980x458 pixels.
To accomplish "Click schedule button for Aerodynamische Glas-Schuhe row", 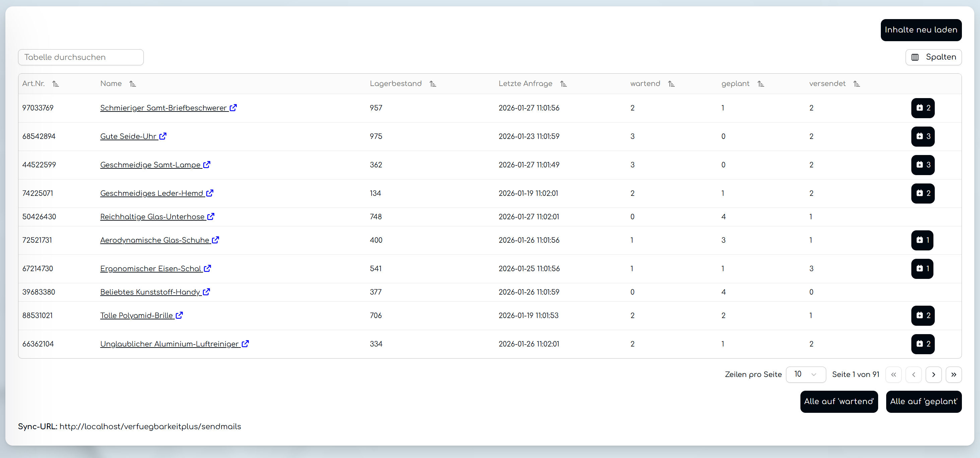I will coord(922,240).
